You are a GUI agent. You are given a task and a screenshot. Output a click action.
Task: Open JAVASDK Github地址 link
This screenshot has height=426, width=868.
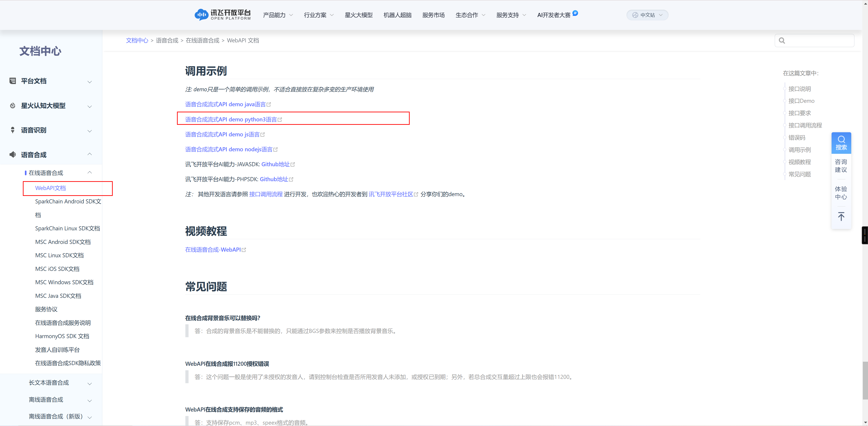[276, 164]
